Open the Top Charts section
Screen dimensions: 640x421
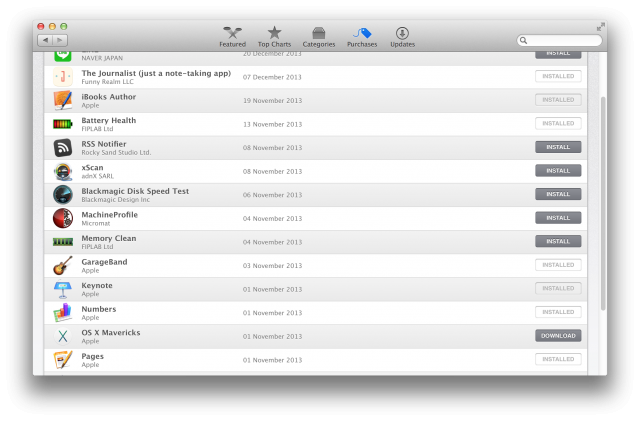274,37
